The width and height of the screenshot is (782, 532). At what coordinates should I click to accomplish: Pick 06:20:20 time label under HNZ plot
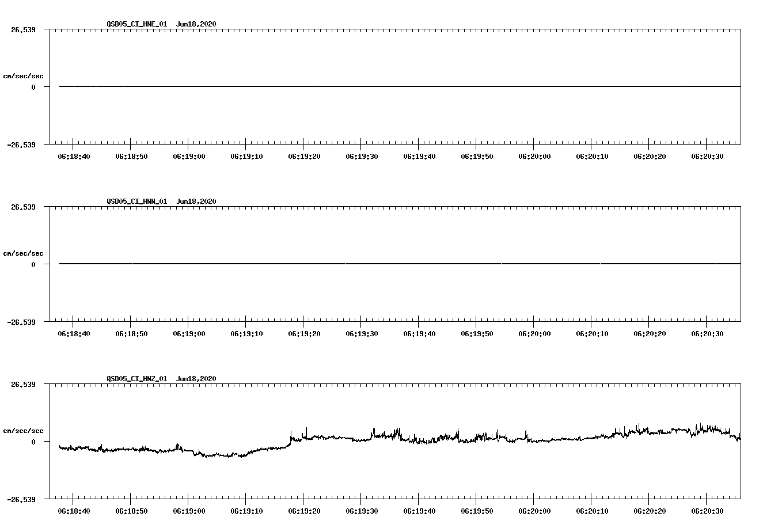pos(650,511)
